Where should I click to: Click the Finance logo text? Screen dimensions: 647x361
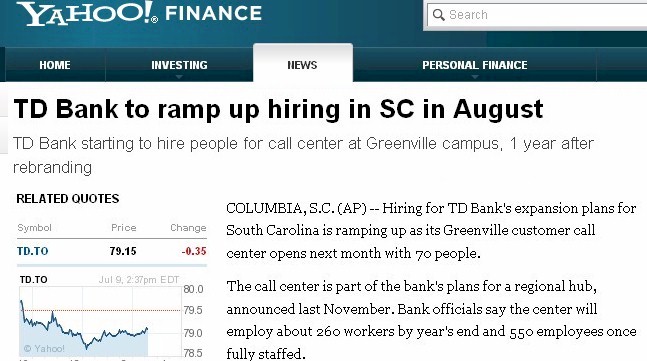click(x=213, y=13)
